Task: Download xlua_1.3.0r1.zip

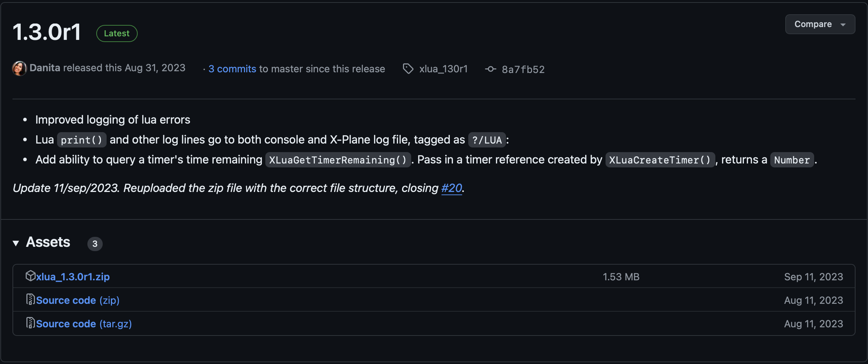Action: pos(73,277)
